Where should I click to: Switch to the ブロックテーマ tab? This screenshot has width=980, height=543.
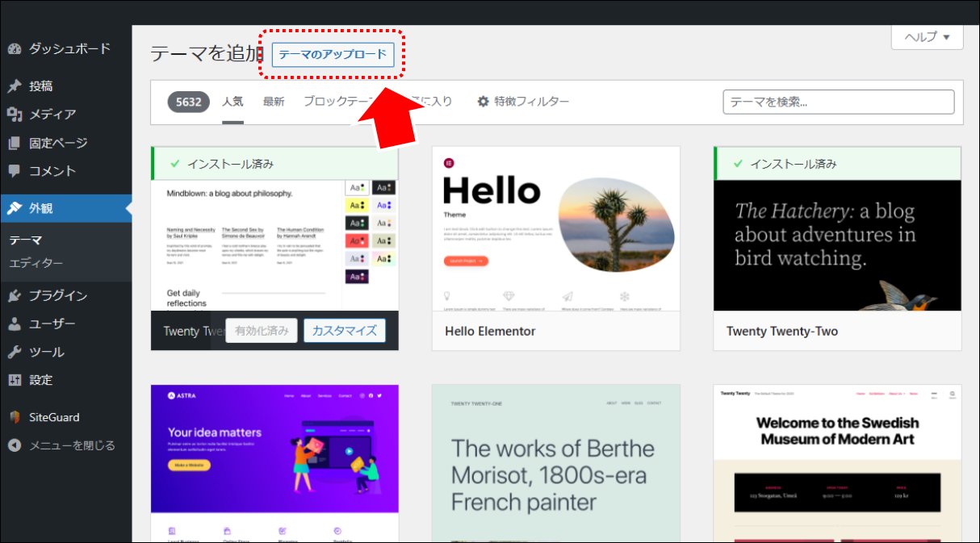point(339,102)
